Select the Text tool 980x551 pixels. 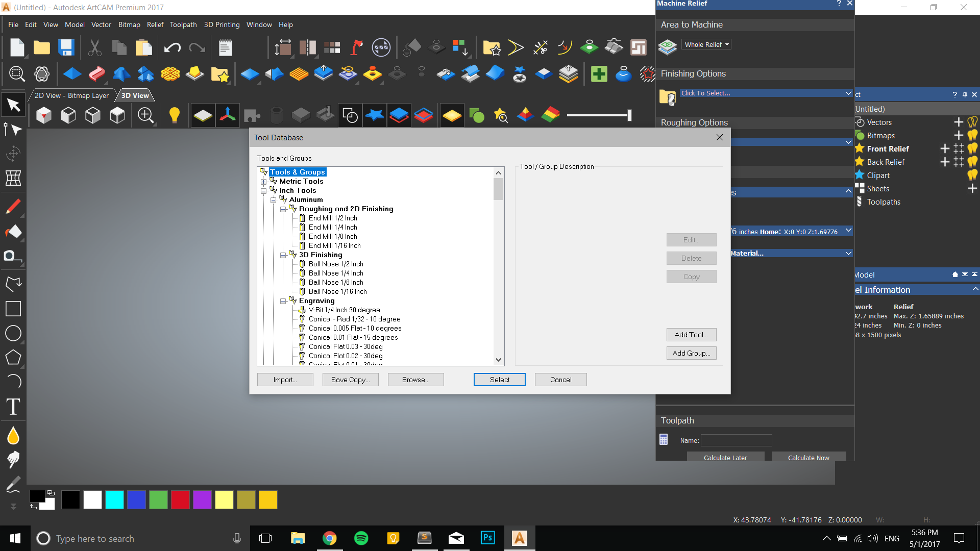[13, 407]
